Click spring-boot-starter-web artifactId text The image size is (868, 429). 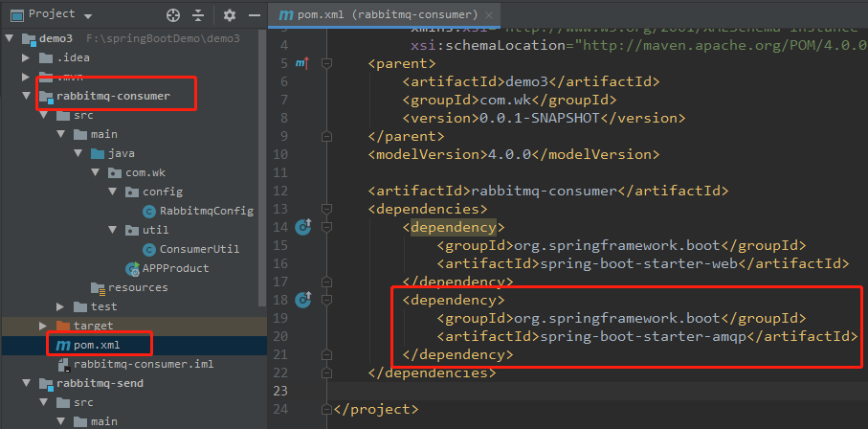pyautogui.click(x=639, y=263)
